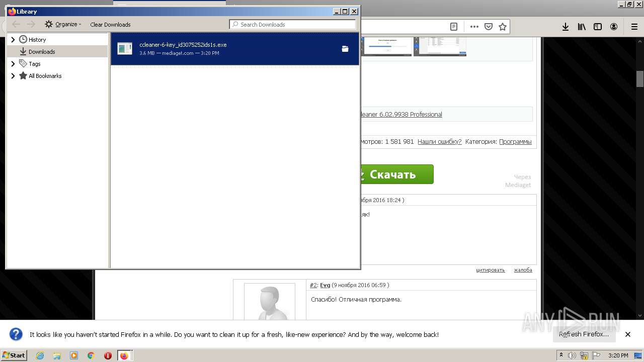Open the Firefox downloads arrow panel

tap(566, 27)
